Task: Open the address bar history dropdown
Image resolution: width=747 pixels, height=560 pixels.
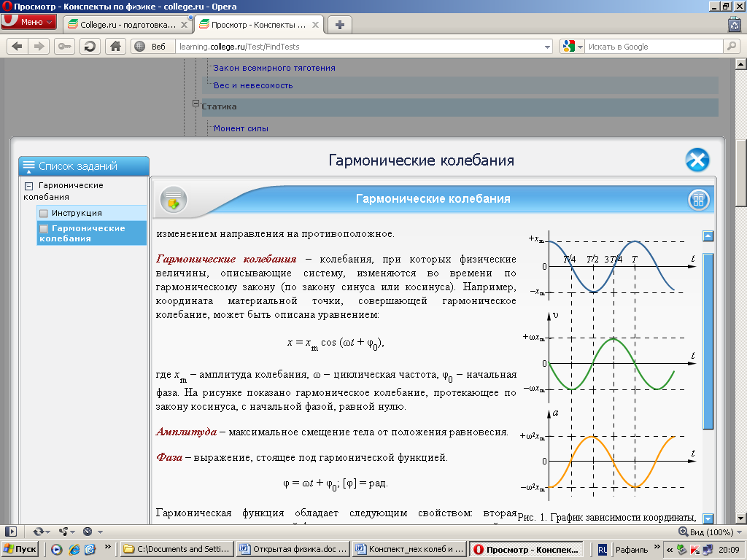Action: click(x=547, y=47)
